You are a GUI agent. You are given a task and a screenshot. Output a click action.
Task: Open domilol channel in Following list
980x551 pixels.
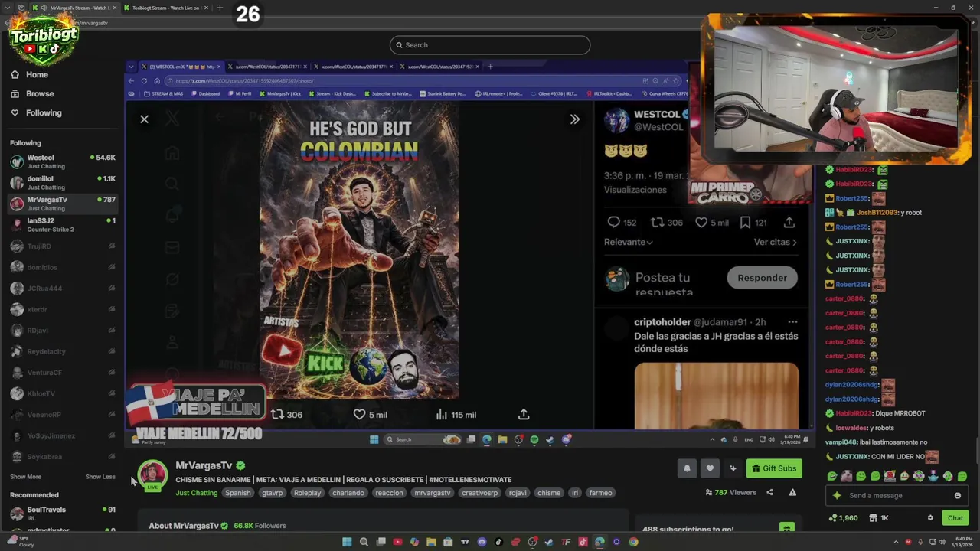(x=63, y=182)
